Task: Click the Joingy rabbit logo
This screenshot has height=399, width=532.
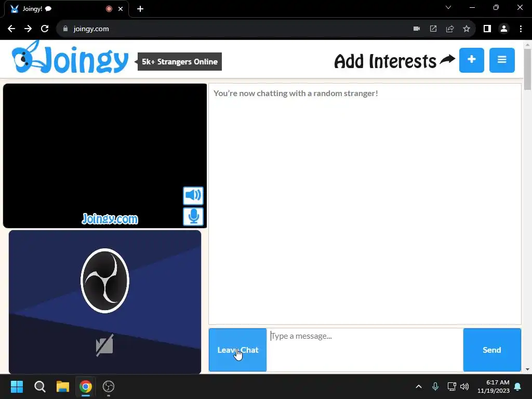Action: click(x=70, y=57)
